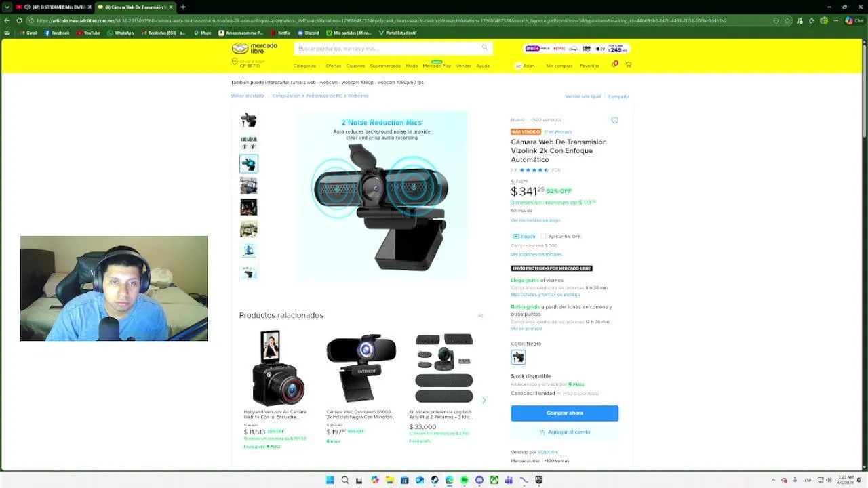Open the Categorías dropdown menu
868x488 pixels.
[x=306, y=66]
